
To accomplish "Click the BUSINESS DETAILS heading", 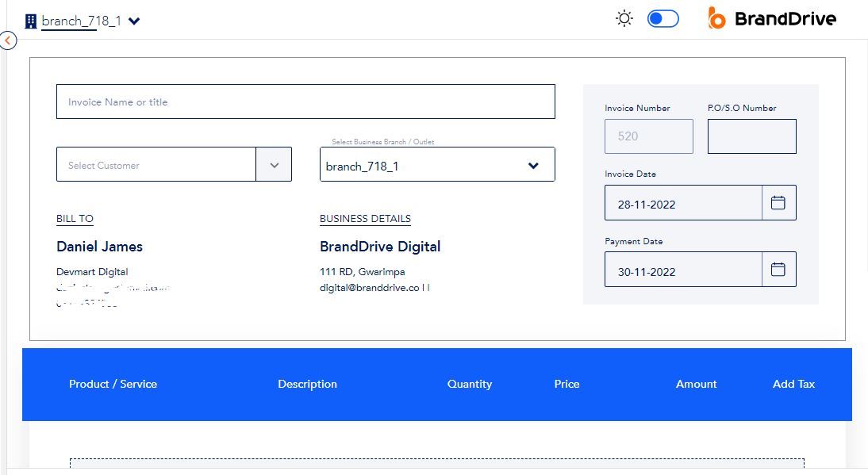I will click(x=365, y=218).
